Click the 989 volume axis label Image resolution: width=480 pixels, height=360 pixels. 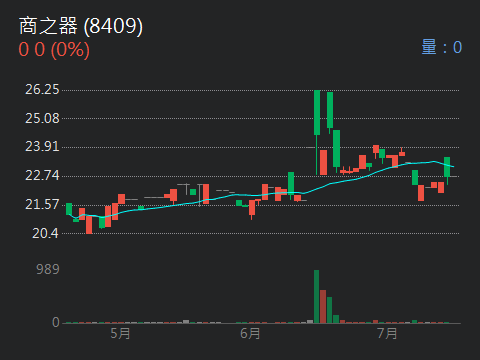[48, 269]
